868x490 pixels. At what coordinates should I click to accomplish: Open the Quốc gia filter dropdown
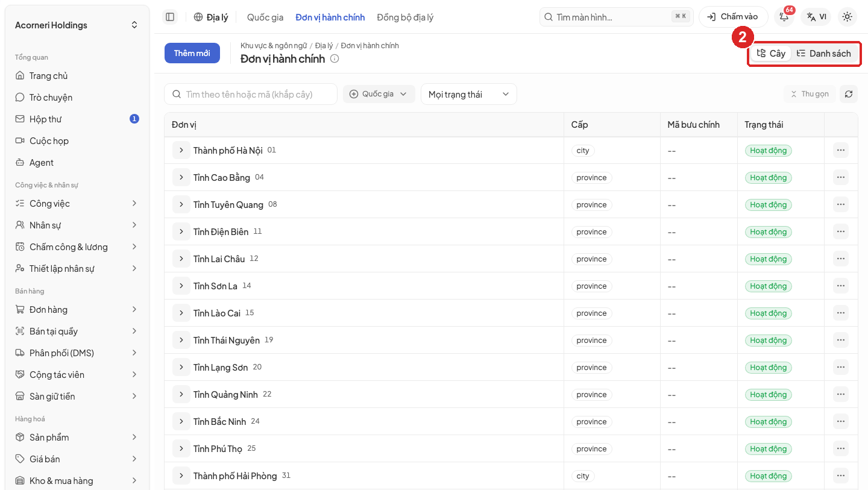point(379,94)
